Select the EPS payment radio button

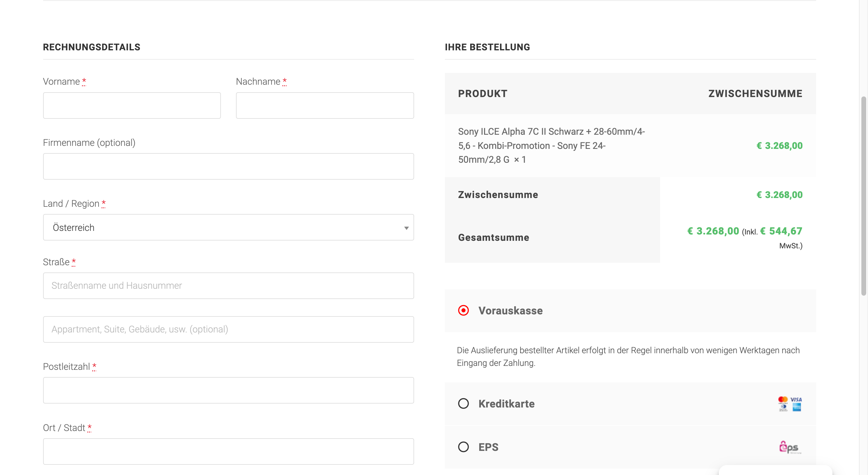tap(463, 447)
